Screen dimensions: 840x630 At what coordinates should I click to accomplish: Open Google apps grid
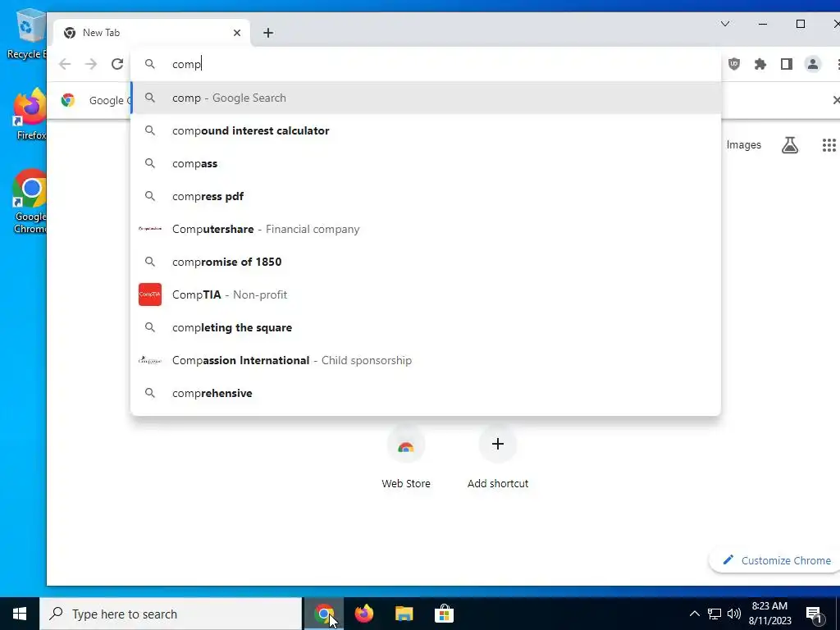(829, 145)
